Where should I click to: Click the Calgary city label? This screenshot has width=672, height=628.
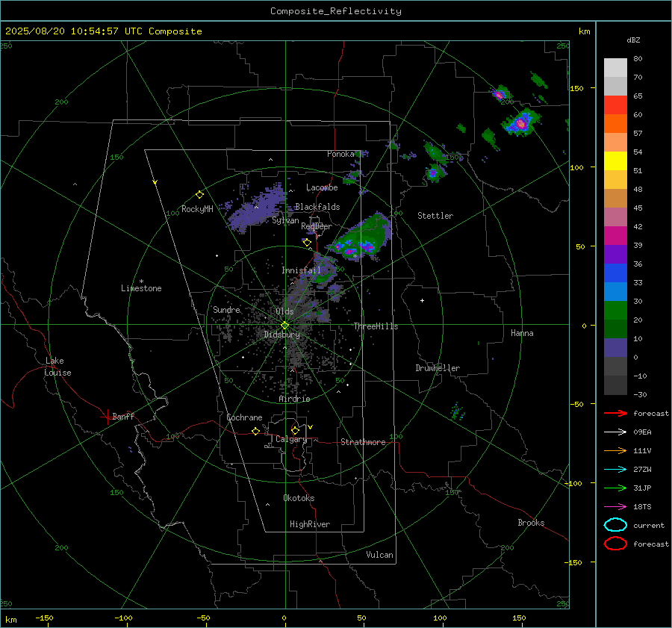[x=291, y=439]
